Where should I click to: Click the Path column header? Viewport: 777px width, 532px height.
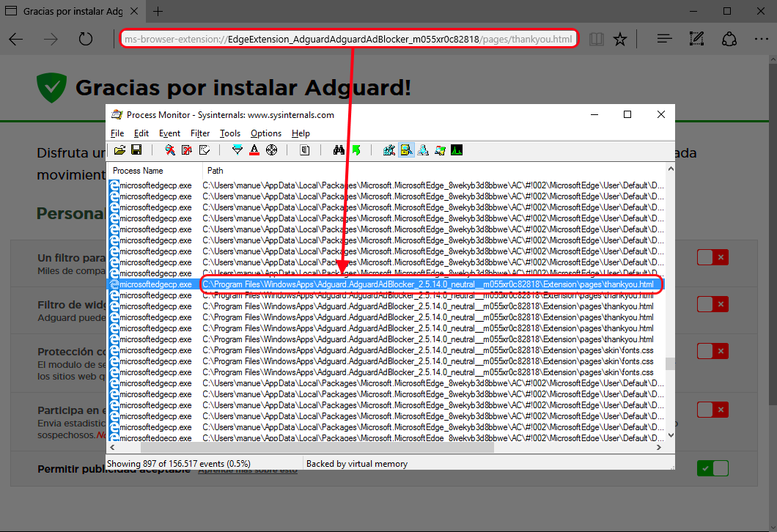[215, 171]
